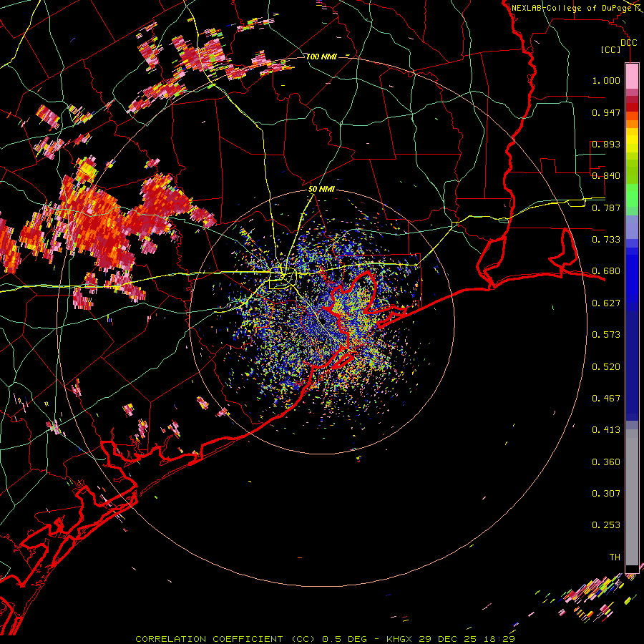Click the DCC product code label
644x644 pixels.
628,42
